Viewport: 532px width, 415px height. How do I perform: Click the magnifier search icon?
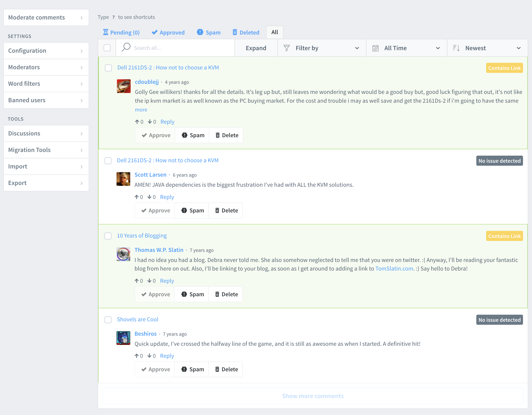pyautogui.click(x=126, y=47)
